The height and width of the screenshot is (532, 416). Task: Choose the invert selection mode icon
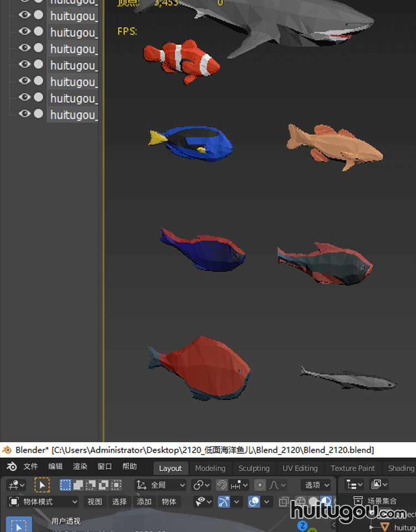[x=103, y=485]
